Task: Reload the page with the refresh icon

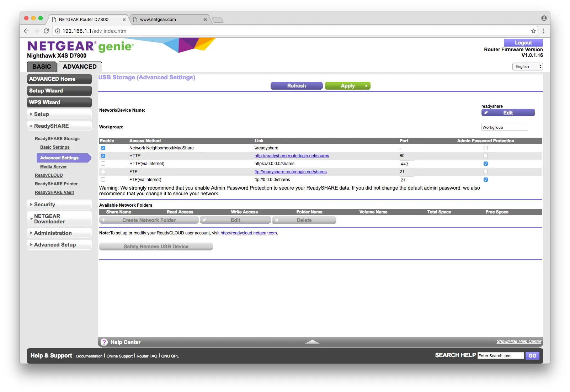Action: pos(46,31)
